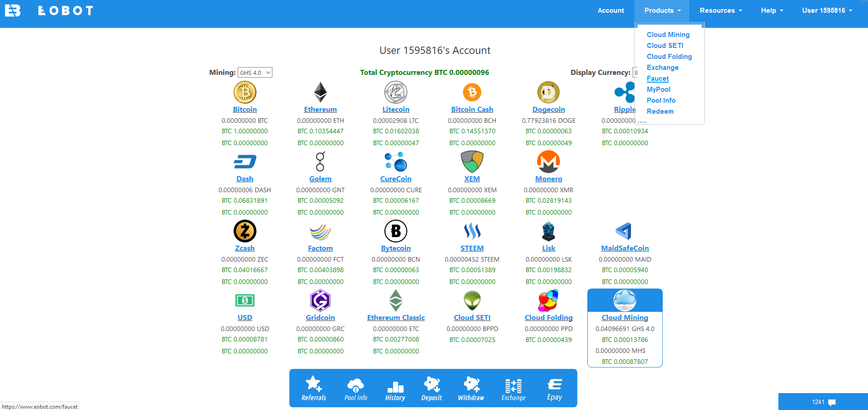This screenshot has height=410, width=868.
Task: Click the XEM shield icon
Action: tap(472, 162)
